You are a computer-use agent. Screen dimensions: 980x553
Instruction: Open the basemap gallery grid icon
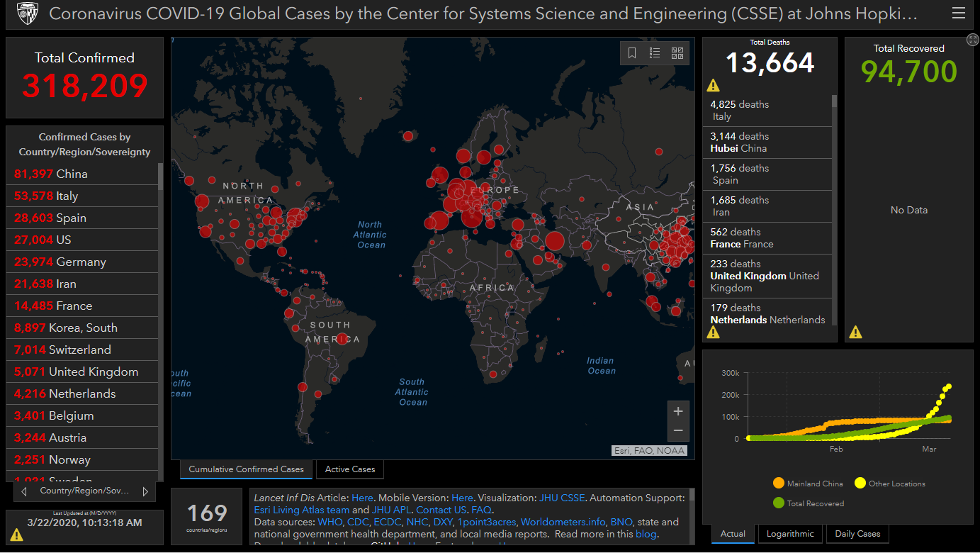coord(677,53)
